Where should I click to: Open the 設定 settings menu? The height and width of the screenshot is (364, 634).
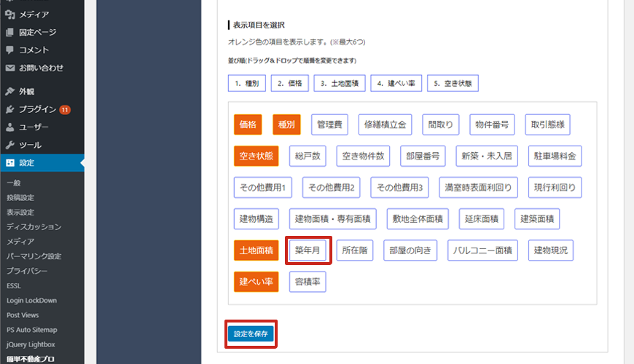tap(26, 163)
